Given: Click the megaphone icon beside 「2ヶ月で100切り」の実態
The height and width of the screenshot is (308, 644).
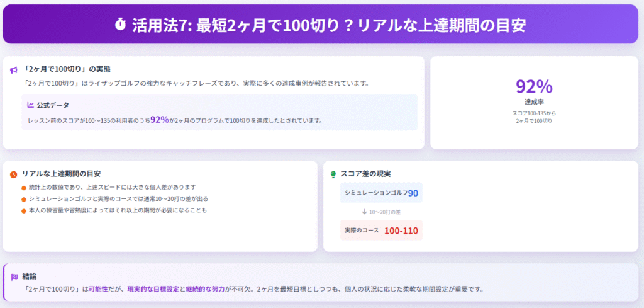Looking at the screenshot, I should pos(14,70).
